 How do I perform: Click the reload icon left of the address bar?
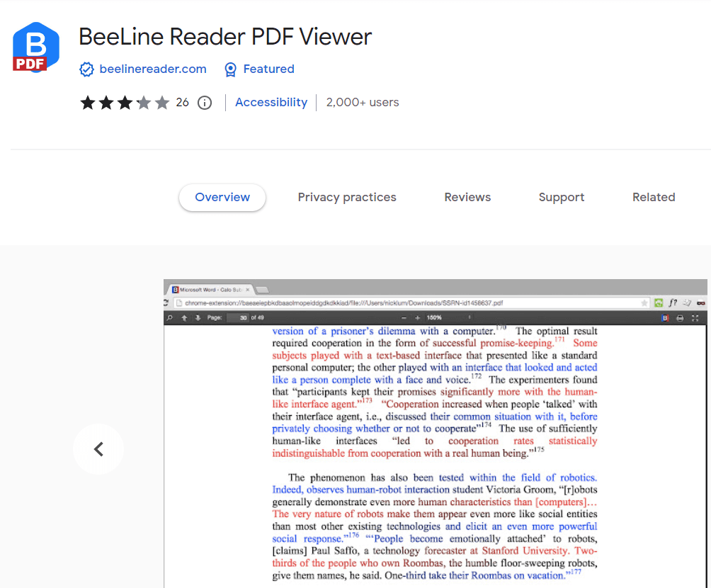pyautogui.click(x=166, y=303)
